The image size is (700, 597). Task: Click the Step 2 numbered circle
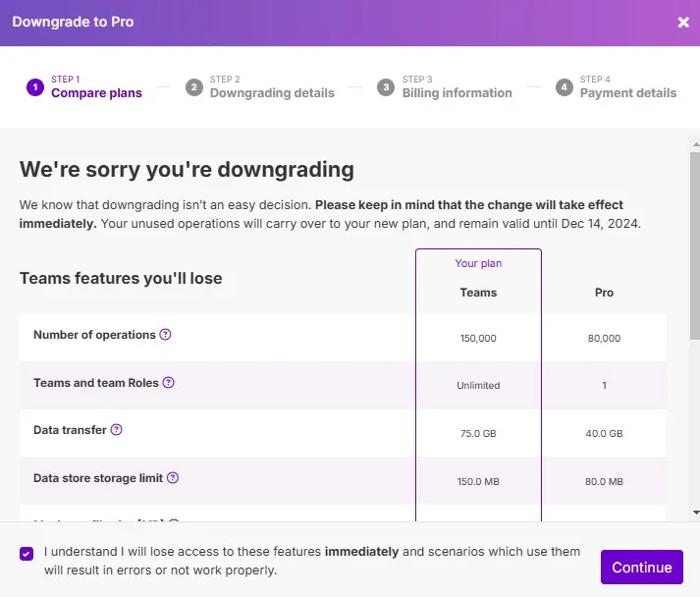click(x=194, y=87)
